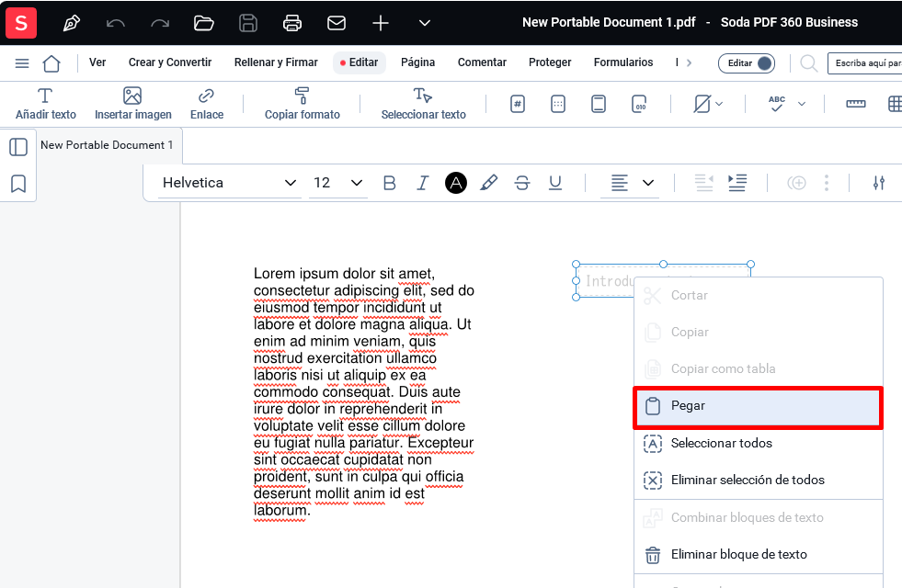Open a file with folder icon

click(203, 23)
